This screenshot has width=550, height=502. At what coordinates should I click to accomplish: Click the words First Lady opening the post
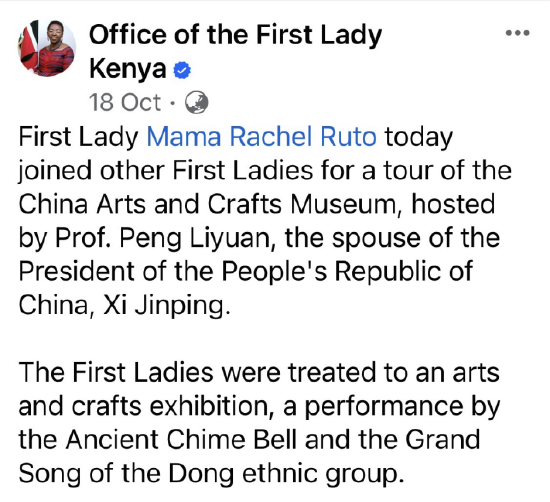[x=79, y=136]
